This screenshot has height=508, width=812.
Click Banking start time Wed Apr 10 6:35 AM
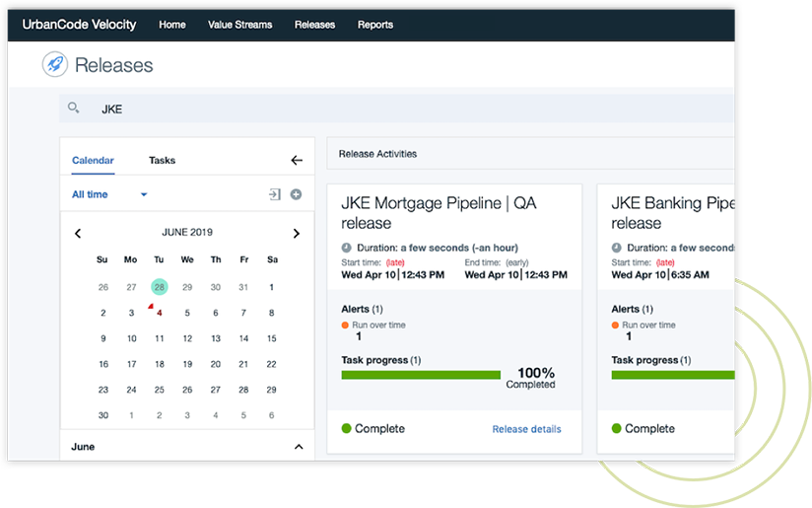coord(660,275)
